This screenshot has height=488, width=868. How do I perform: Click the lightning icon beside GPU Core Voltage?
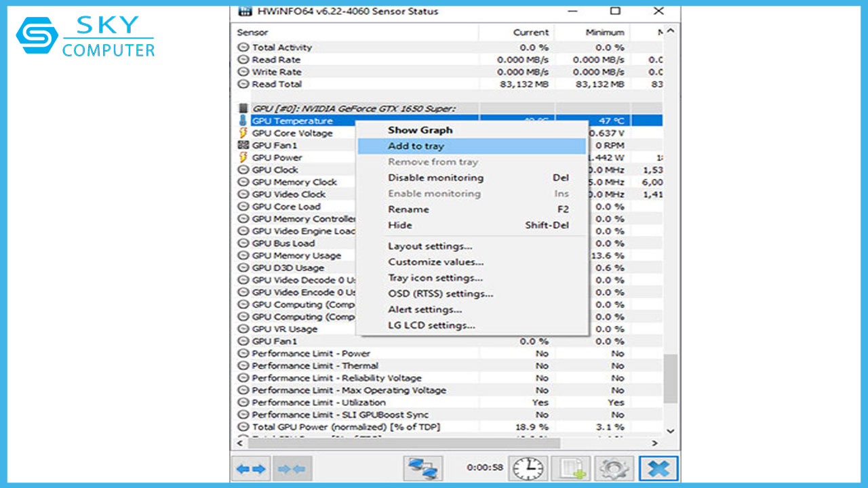[243, 133]
